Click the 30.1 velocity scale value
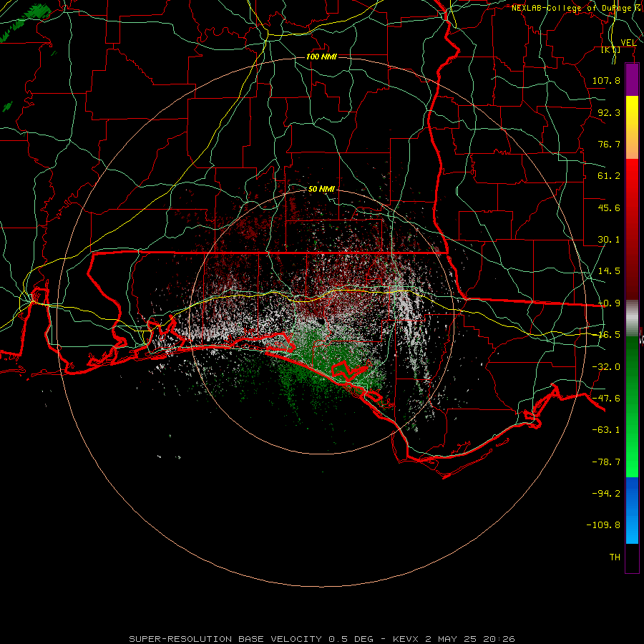 [x=609, y=240]
